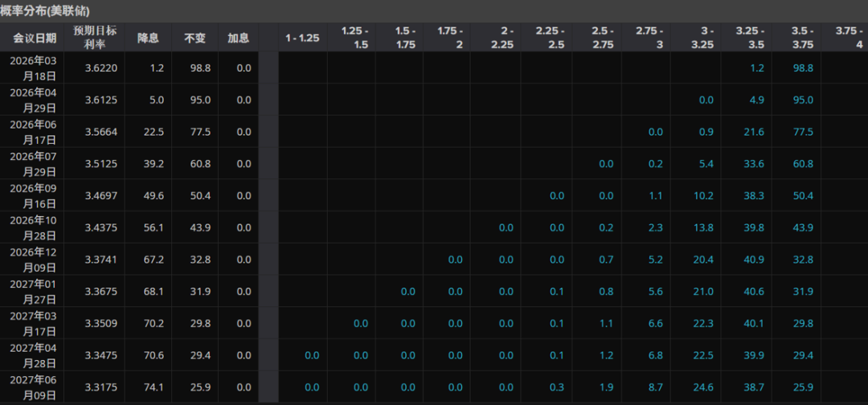868x405 pixels.
Task: Click 3.25 - 3.5 value 21.6 in June 2026 row
Action: (x=753, y=133)
